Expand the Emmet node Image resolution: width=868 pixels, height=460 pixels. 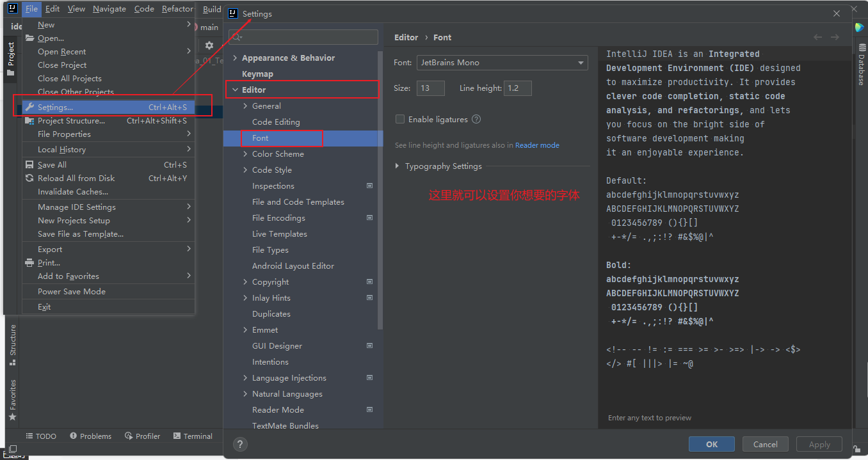(245, 330)
